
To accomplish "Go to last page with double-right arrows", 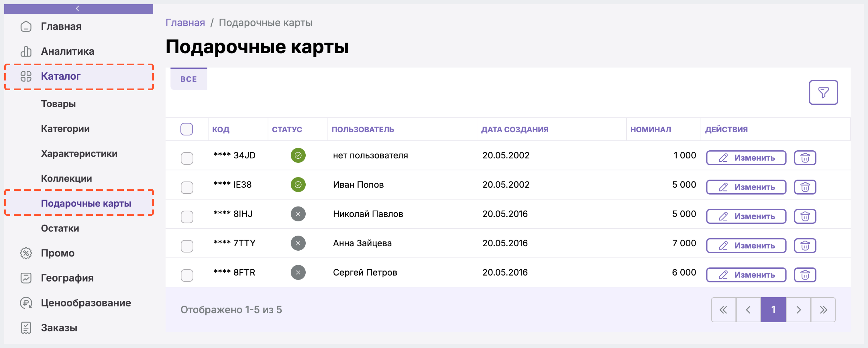I will [x=823, y=310].
